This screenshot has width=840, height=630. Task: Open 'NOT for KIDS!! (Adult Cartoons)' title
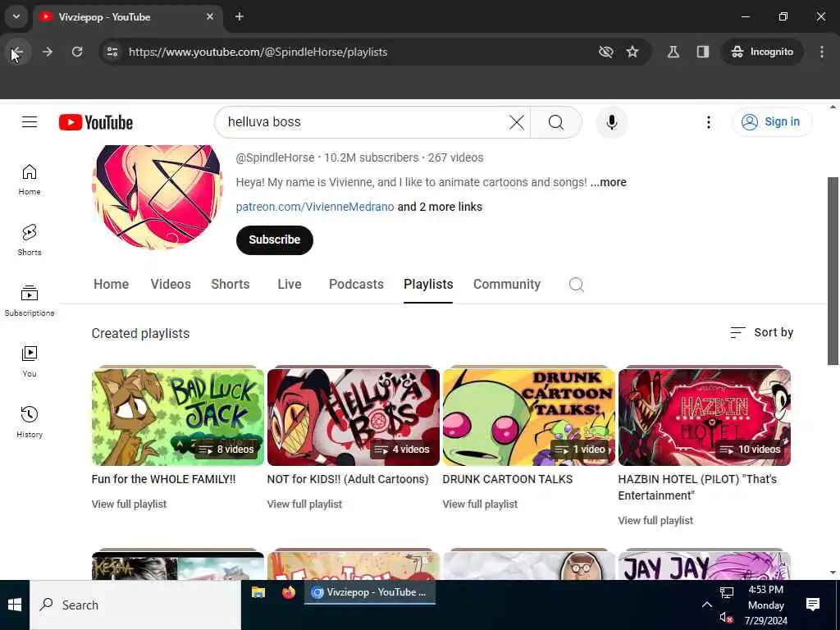(348, 479)
